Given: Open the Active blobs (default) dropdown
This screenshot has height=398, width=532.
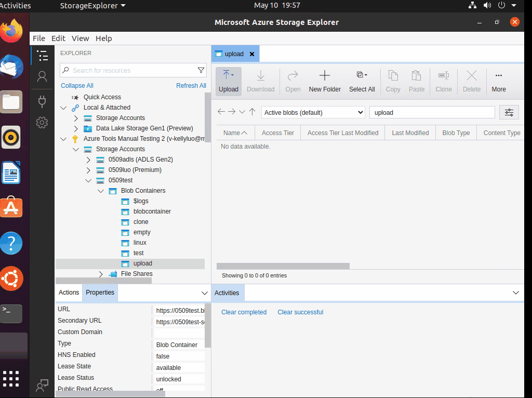Looking at the screenshot, I should [313, 112].
